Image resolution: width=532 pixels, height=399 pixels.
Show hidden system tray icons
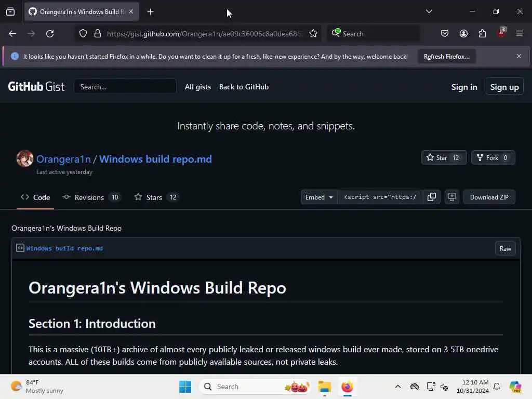[x=397, y=387]
